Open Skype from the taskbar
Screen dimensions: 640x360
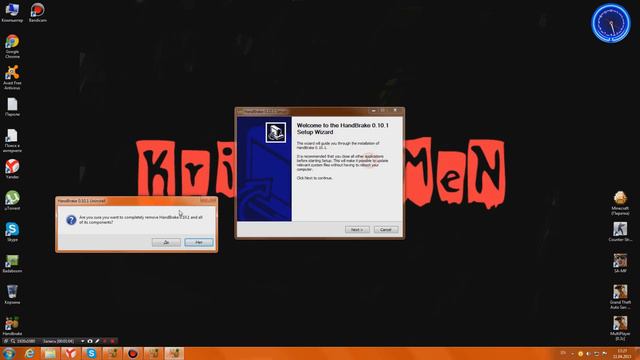pyautogui.click(x=91, y=353)
